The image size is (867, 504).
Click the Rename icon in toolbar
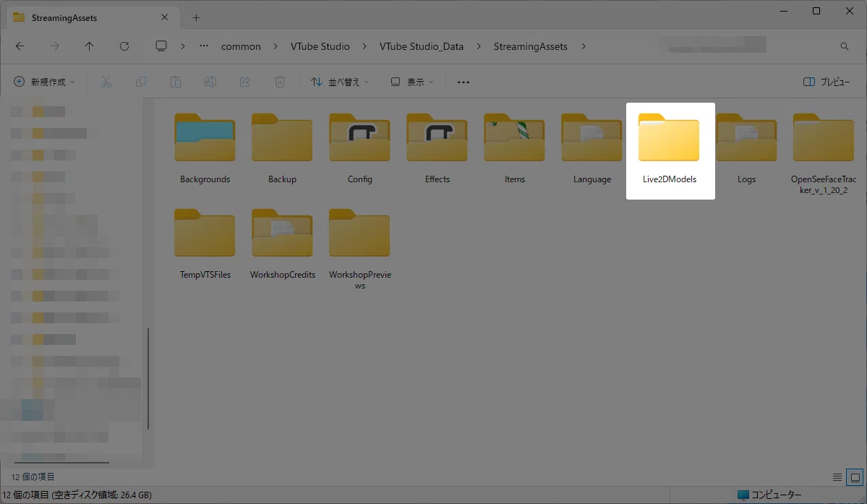point(210,82)
